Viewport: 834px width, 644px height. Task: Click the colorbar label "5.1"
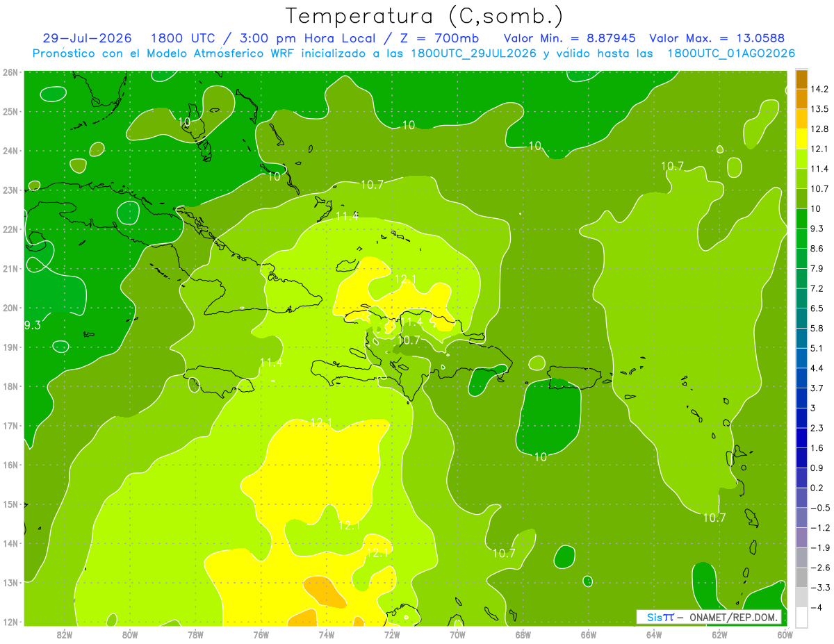pyautogui.click(x=817, y=348)
